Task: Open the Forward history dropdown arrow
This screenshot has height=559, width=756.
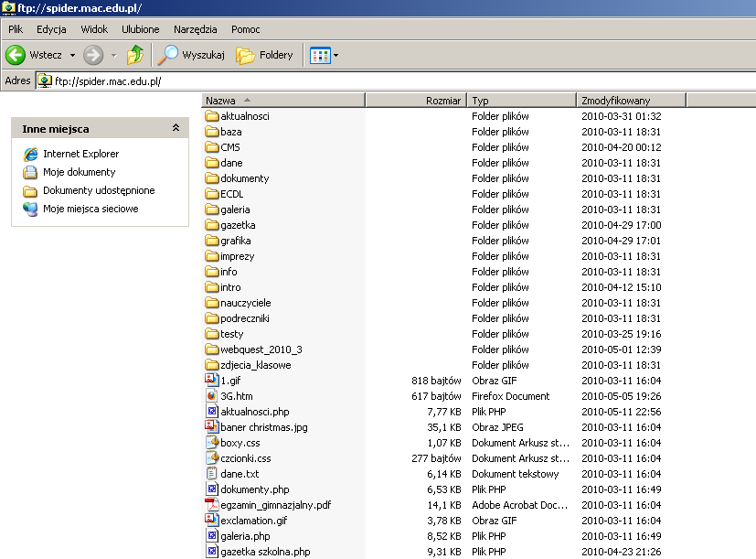Action: [x=113, y=56]
